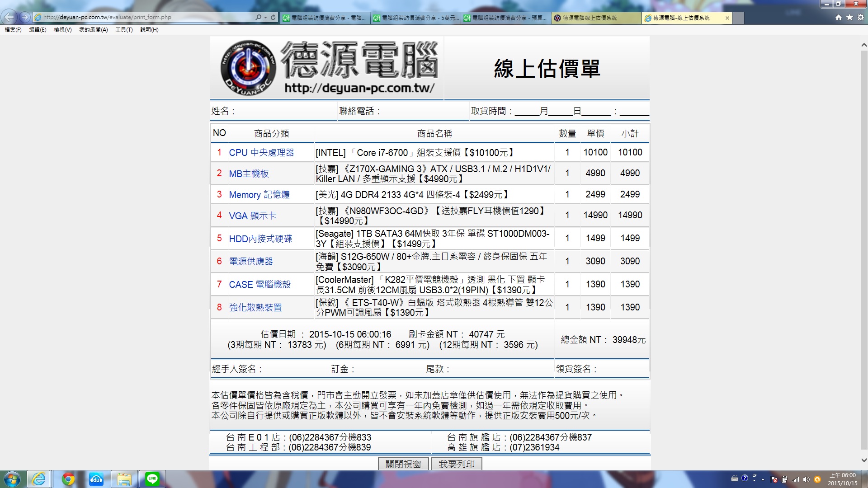Click the page refresh icon

(273, 17)
